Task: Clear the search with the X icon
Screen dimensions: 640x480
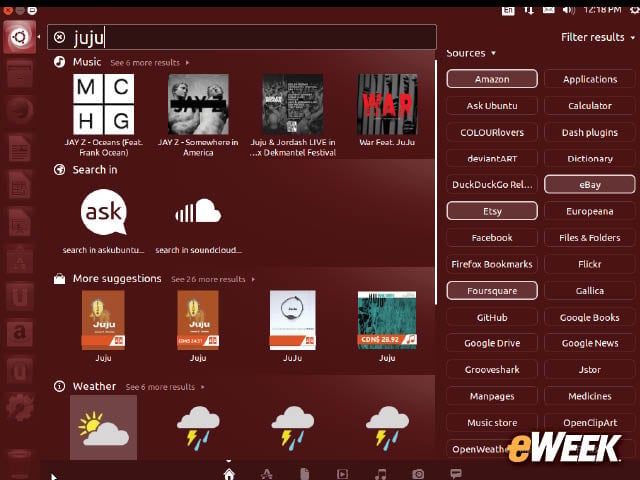Action: [60, 37]
